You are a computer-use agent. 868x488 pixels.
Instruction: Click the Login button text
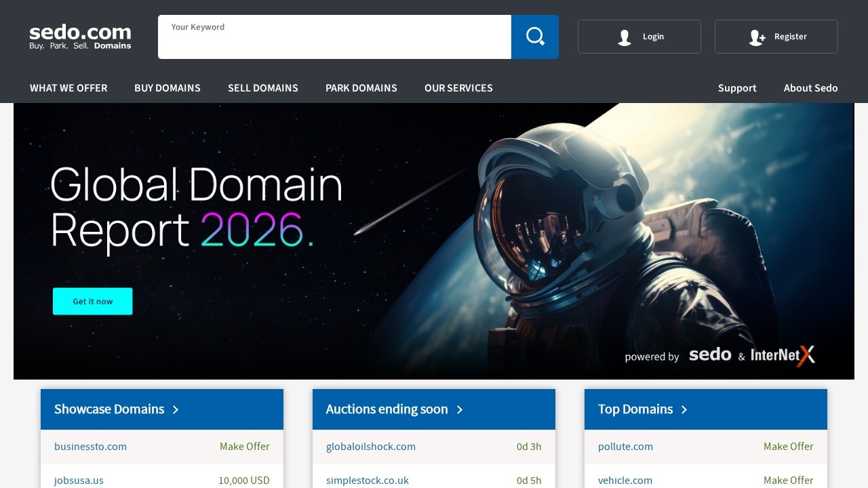click(653, 37)
